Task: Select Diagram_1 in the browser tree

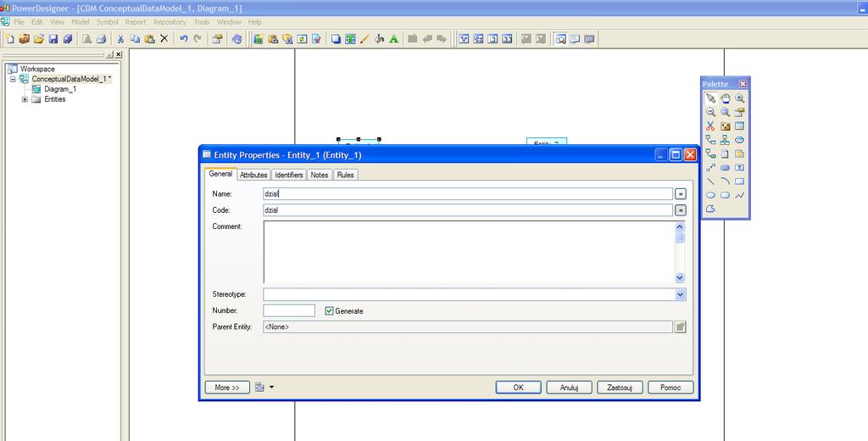Action: 60,89
